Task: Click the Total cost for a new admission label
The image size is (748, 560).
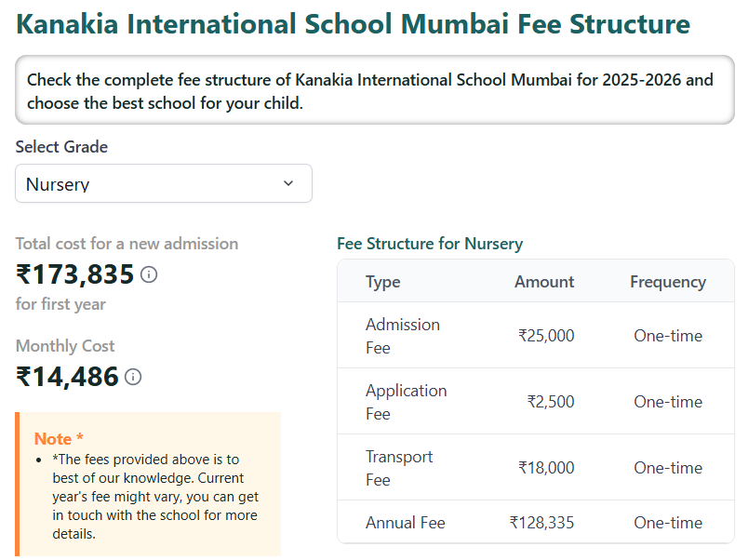Action: click(127, 244)
